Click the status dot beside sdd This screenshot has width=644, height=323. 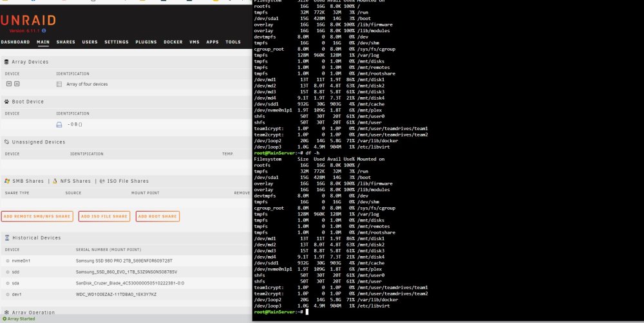(x=8, y=272)
